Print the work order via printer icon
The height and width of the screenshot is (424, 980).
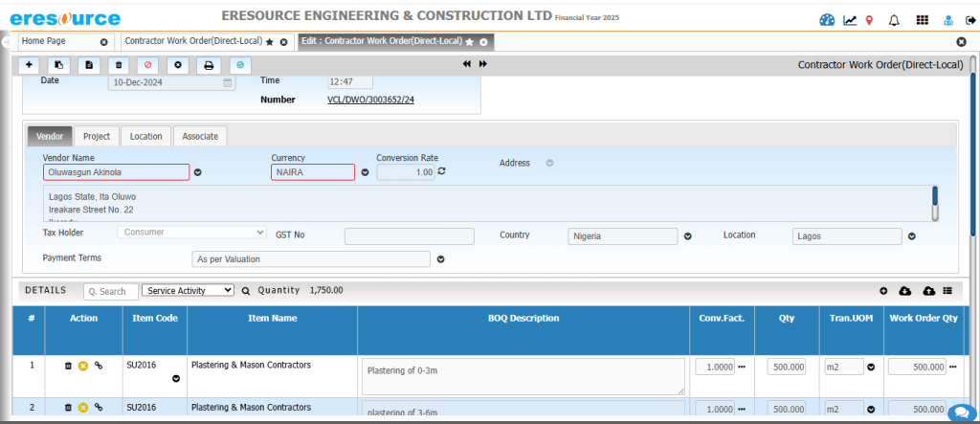[209, 64]
